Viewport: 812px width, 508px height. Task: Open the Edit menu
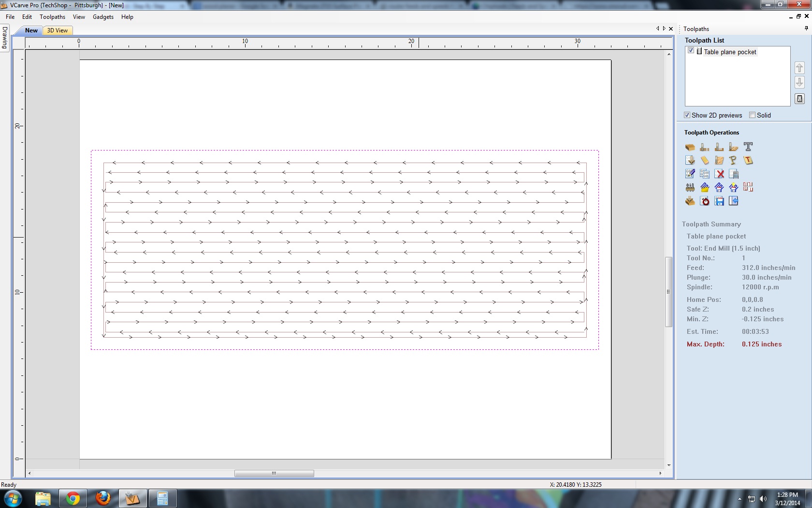click(x=27, y=17)
